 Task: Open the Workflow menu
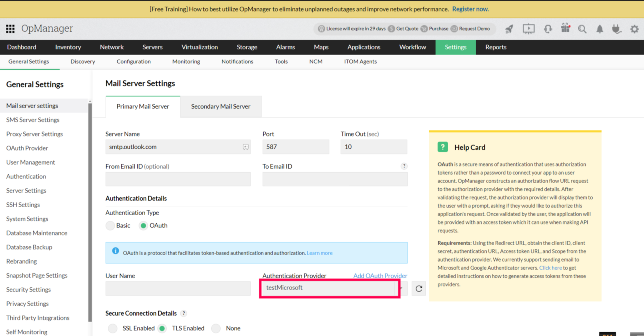[412, 47]
